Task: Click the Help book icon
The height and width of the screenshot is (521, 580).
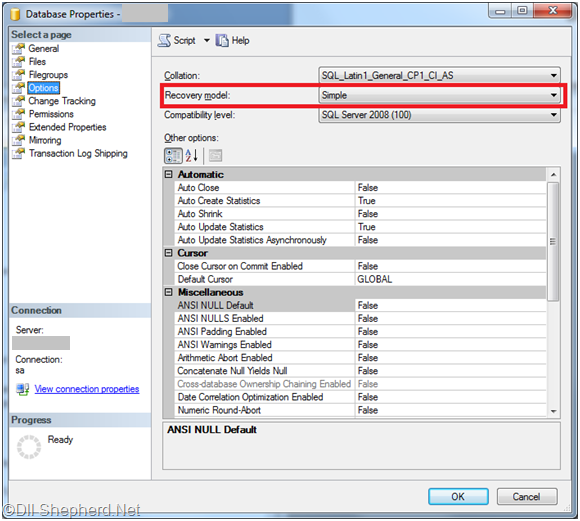Action: pos(222,40)
